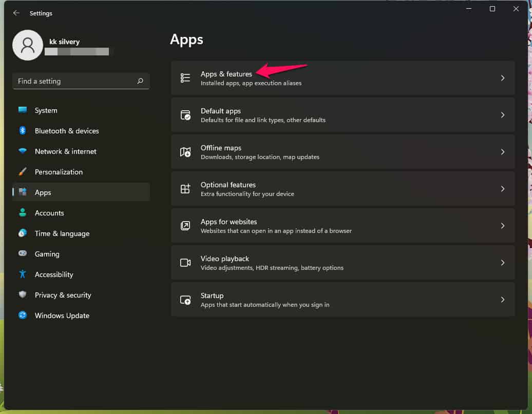This screenshot has height=414, width=532.
Task: Click the Default apps icon
Action: [185, 114]
